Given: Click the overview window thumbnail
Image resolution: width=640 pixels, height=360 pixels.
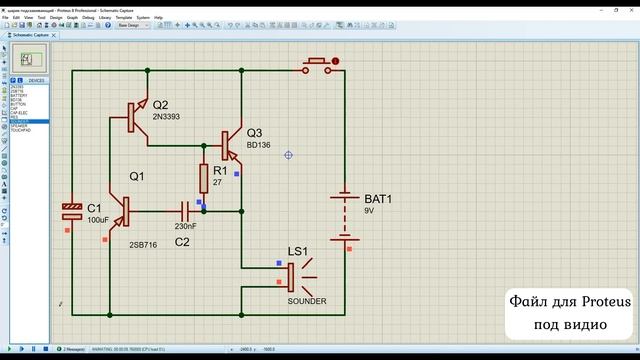Looking at the screenshot, I should pos(29,59).
